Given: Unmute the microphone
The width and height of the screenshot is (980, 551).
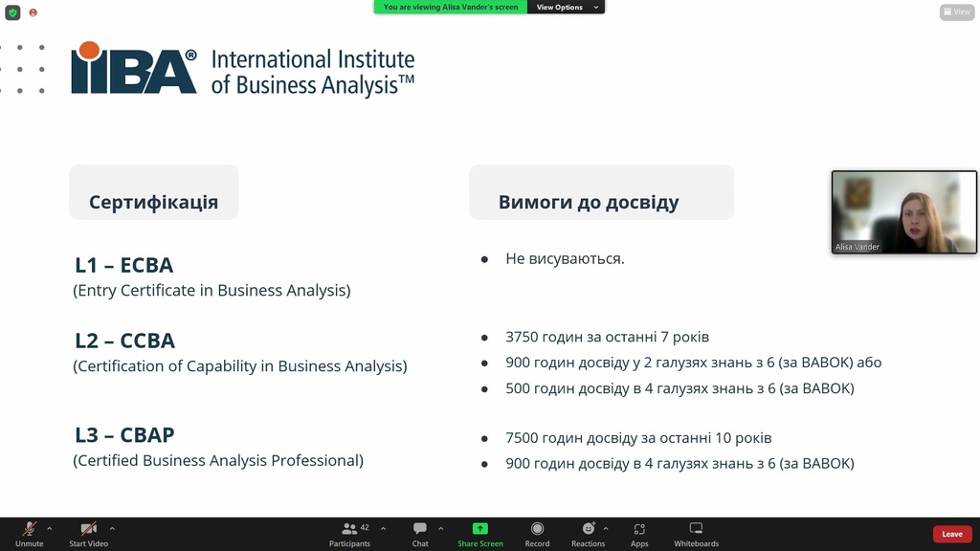Looking at the screenshot, I should pyautogui.click(x=29, y=534).
